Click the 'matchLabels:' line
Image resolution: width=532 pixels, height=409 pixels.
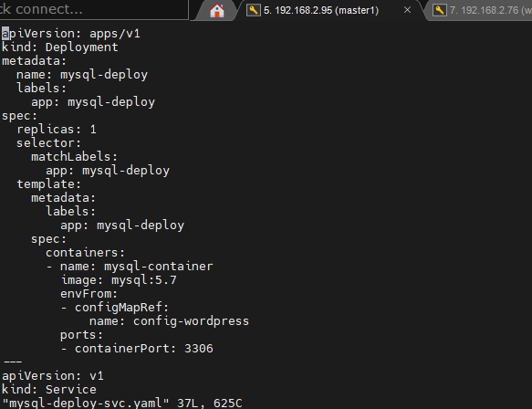pos(74,157)
